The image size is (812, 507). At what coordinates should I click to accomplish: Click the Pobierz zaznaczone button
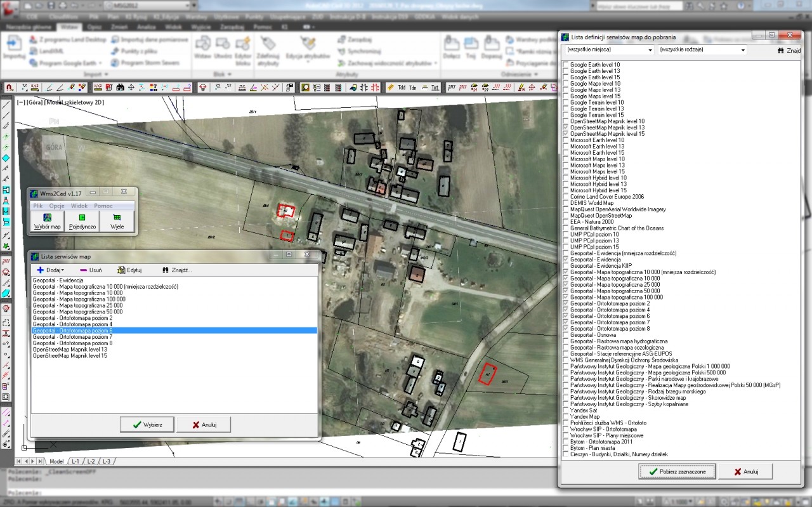(x=677, y=471)
